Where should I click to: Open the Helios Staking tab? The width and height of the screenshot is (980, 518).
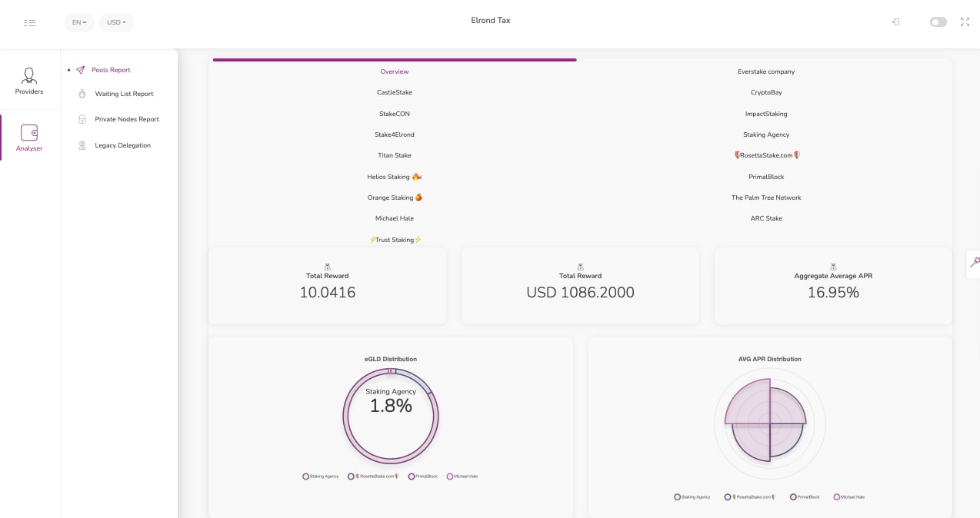pyautogui.click(x=395, y=177)
